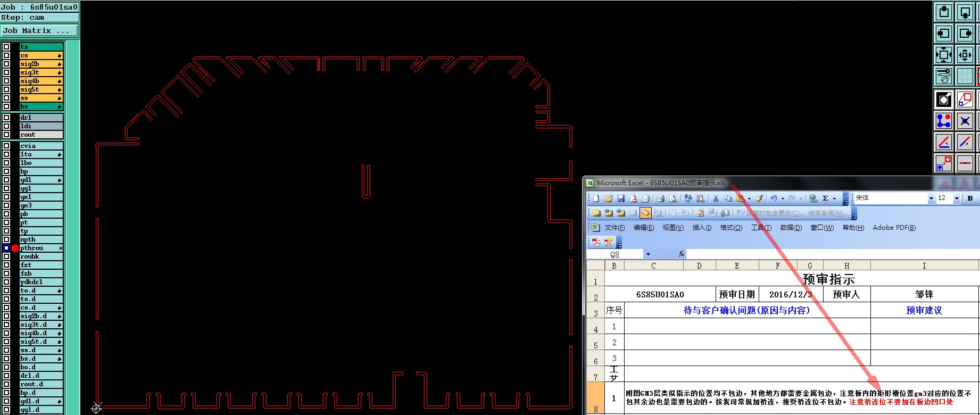Click the pan up view icon

pyautogui.click(x=944, y=12)
